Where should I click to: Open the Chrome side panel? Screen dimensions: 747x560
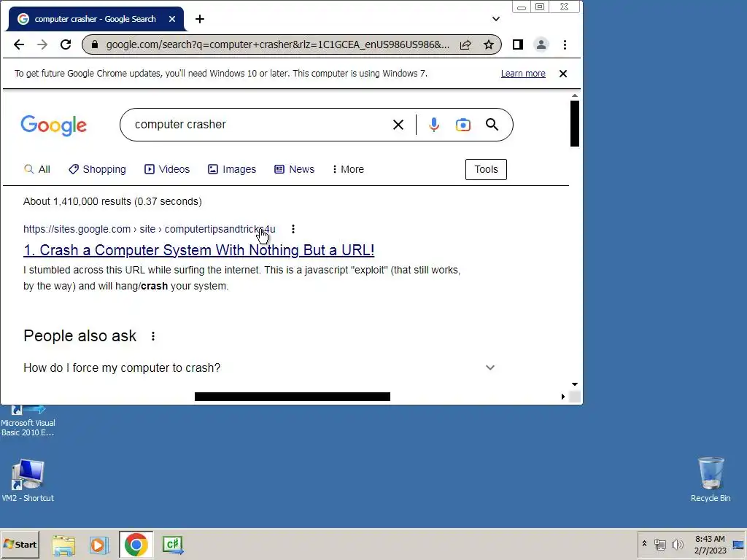(518, 44)
